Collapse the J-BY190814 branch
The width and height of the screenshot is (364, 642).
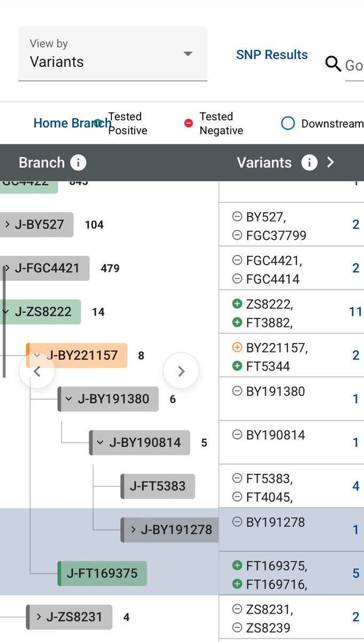click(x=100, y=443)
